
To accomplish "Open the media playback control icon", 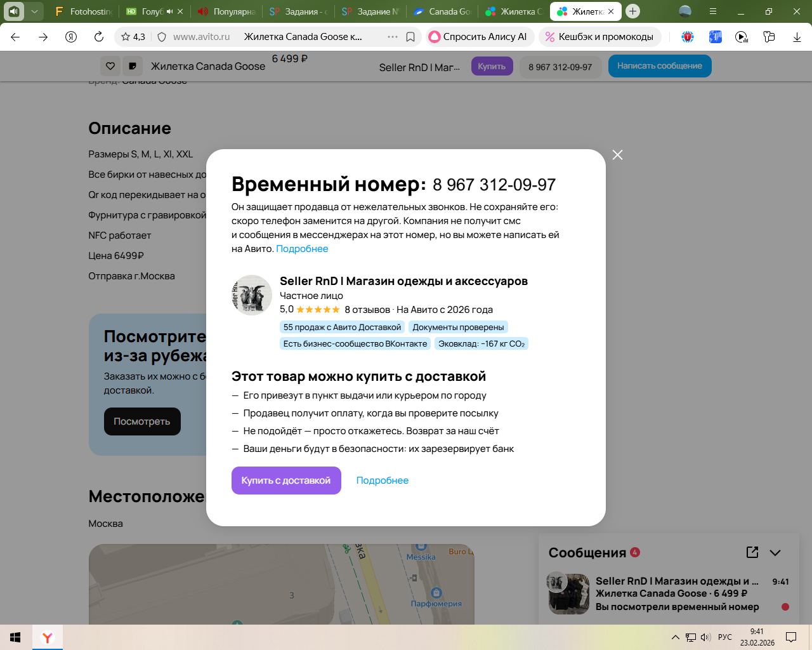I will click(742, 37).
